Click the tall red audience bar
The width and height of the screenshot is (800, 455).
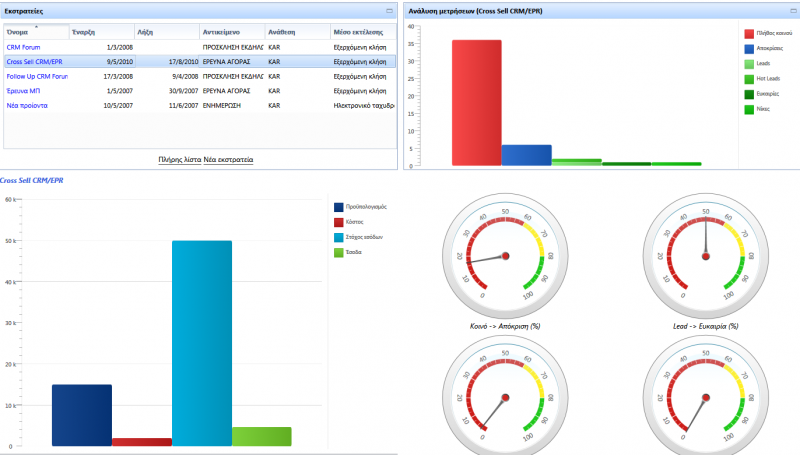[x=477, y=103]
